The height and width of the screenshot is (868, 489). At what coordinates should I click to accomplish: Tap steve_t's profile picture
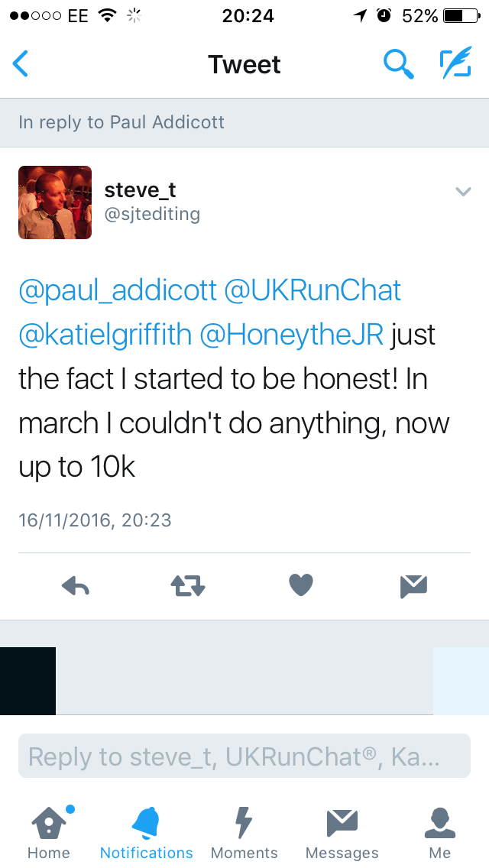(x=55, y=202)
